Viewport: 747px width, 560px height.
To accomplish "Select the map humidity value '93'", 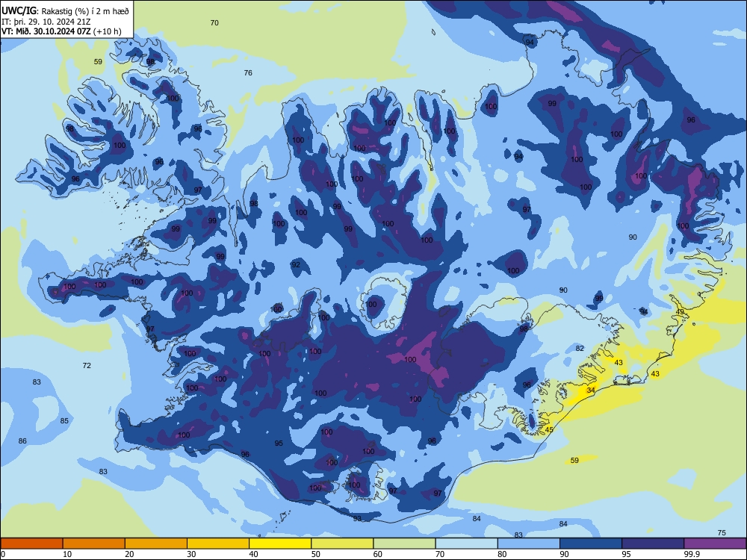I will point(357,518).
